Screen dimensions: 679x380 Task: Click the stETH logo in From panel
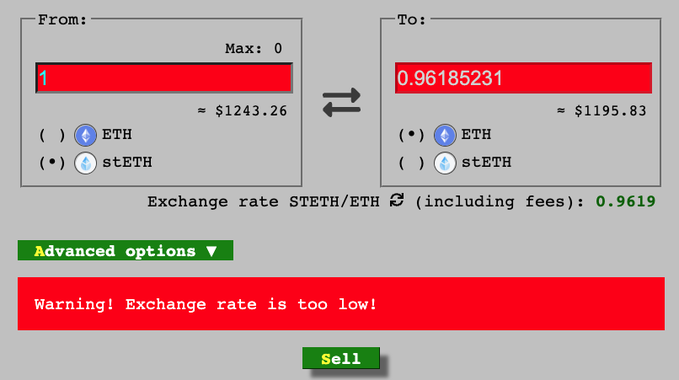[85, 163]
